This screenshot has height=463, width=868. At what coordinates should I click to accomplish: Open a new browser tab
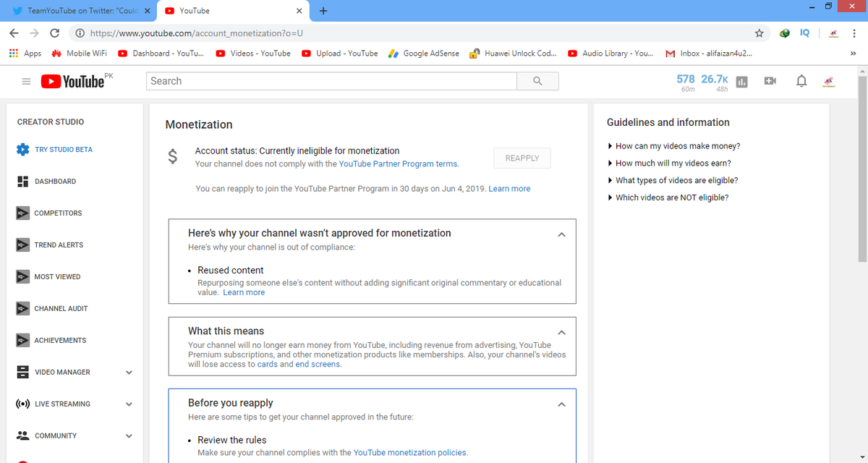pos(323,11)
